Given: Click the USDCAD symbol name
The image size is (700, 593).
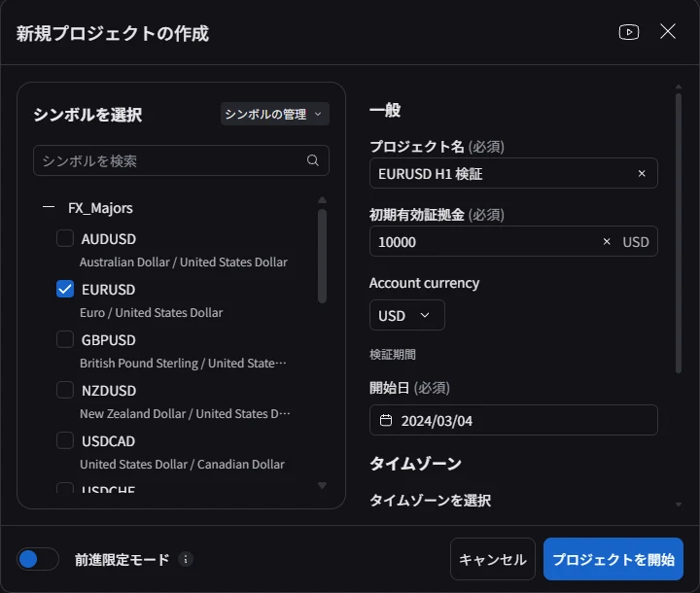Looking at the screenshot, I should pos(109,440).
